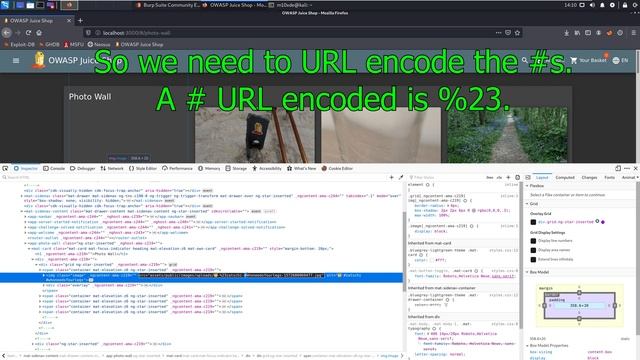Click the #fff color swatch

tap(432, 260)
